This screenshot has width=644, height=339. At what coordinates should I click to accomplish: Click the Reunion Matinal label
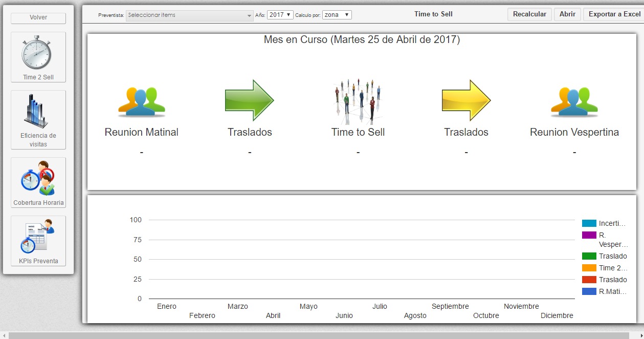tap(142, 132)
